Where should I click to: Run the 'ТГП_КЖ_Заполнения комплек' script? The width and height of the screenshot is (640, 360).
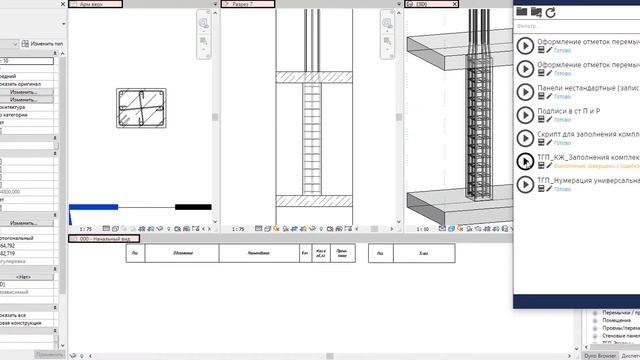point(525,161)
